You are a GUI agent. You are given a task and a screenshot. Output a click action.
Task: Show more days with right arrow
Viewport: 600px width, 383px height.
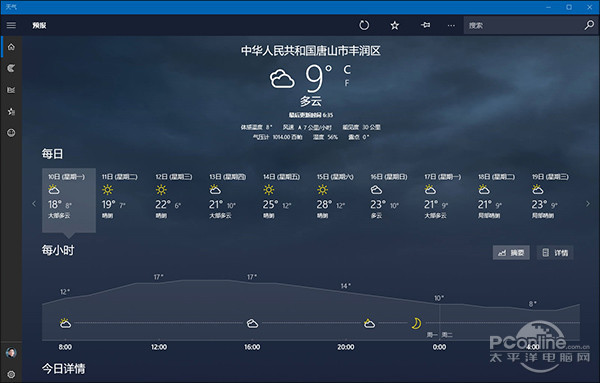[x=588, y=204]
